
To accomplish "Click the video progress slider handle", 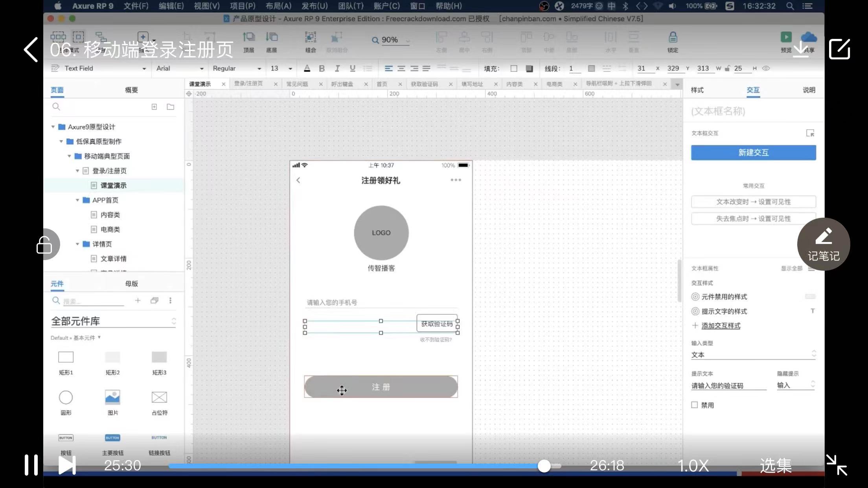I will pos(544,466).
